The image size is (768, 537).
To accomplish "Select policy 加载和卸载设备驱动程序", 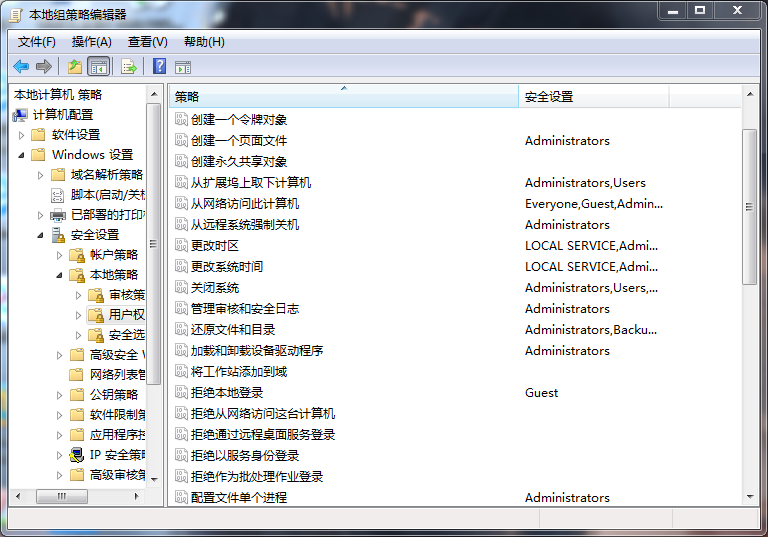I will 257,350.
